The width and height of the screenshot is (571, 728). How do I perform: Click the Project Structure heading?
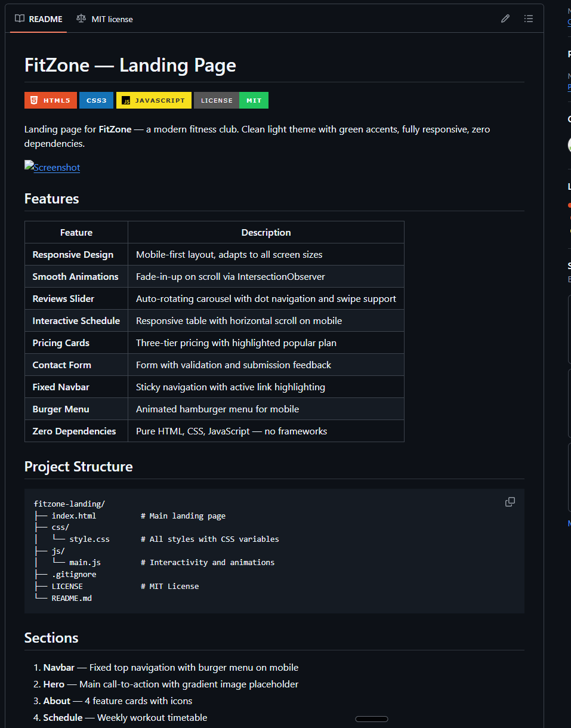(78, 467)
